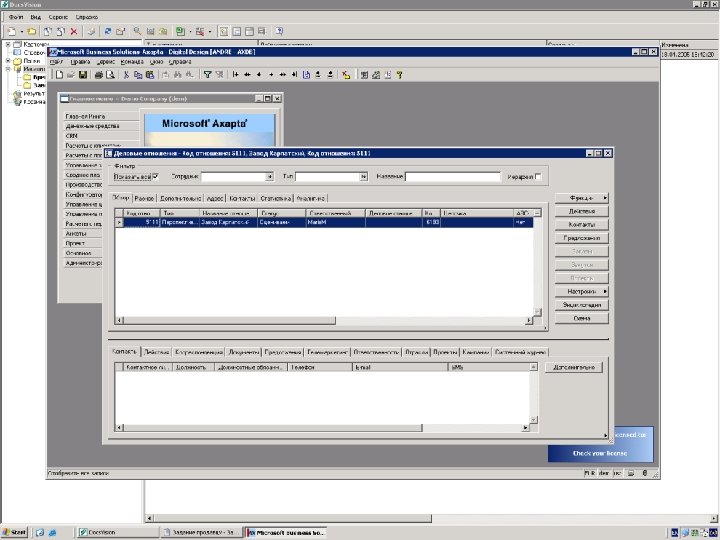
Task: Click the blue document handling icon
Action: click(x=306, y=74)
